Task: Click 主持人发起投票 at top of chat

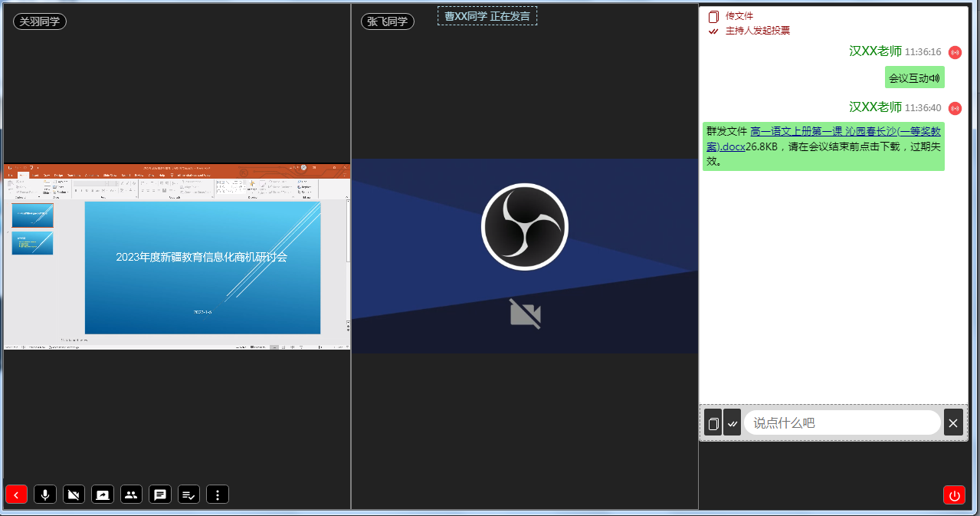Action: coord(757,31)
